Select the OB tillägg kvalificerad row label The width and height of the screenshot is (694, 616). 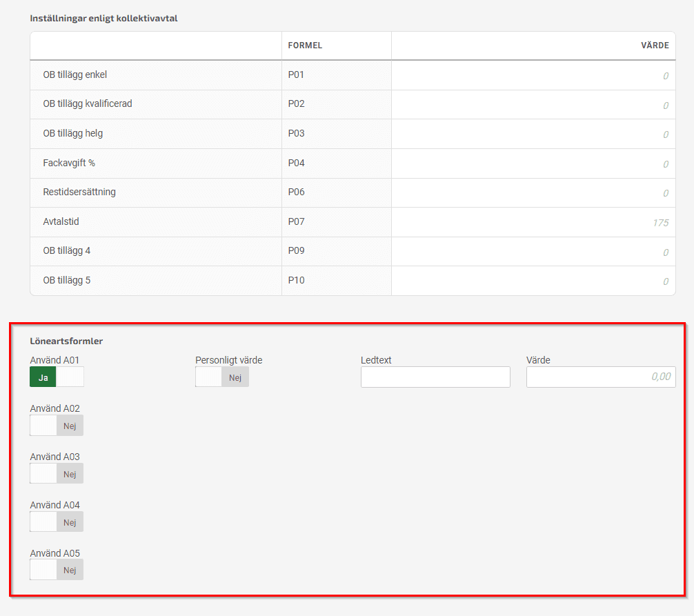(87, 103)
